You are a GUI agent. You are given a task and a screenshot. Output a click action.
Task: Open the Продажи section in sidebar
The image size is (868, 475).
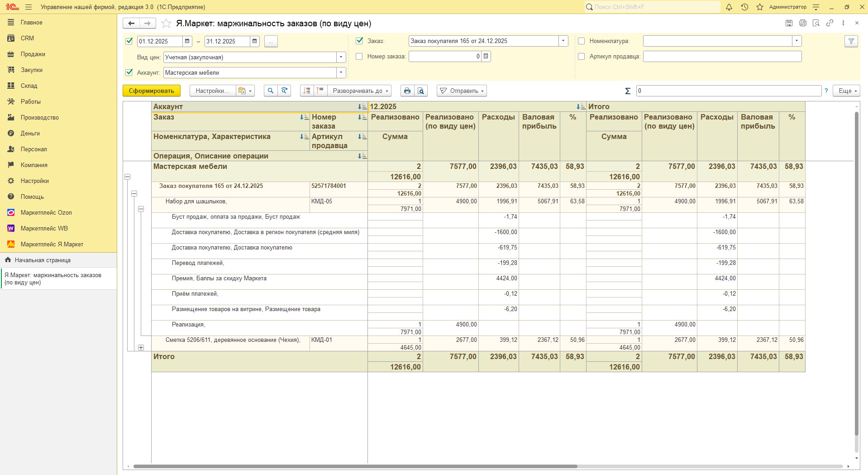pyautogui.click(x=33, y=54)
